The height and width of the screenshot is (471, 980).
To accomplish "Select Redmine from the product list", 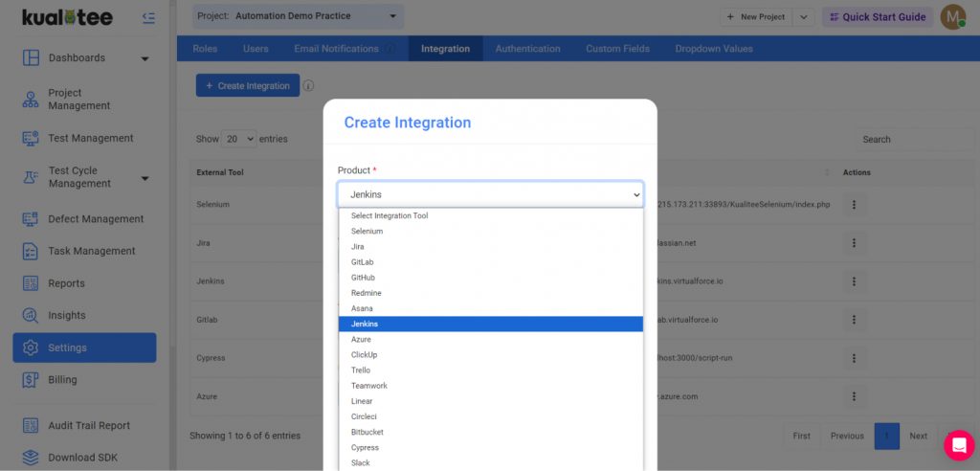I will pyautogui.click(x=491, y=293).
